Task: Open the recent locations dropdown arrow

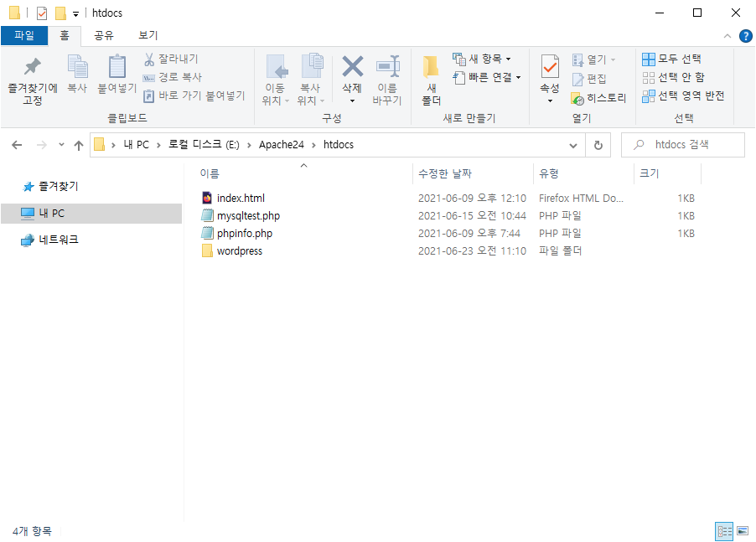Action: tap(61, 145)
